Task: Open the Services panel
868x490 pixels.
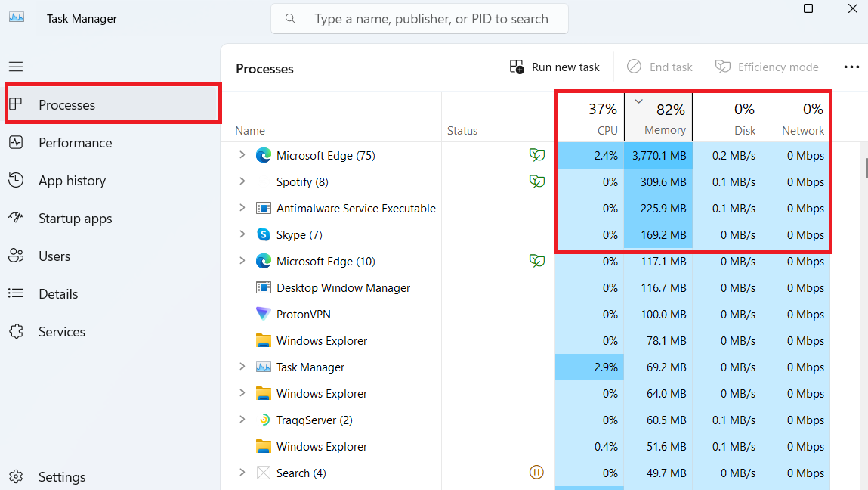Action: pos(61,331)
